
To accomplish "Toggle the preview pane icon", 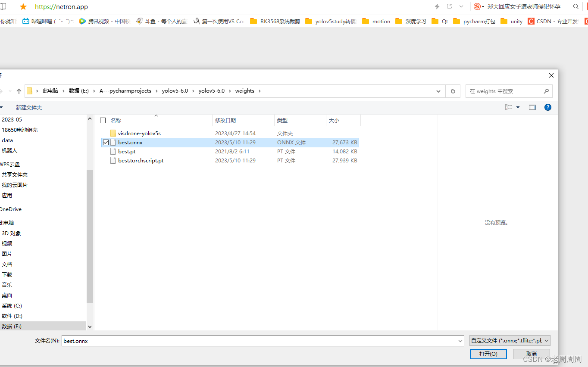I will pos(532,107).
